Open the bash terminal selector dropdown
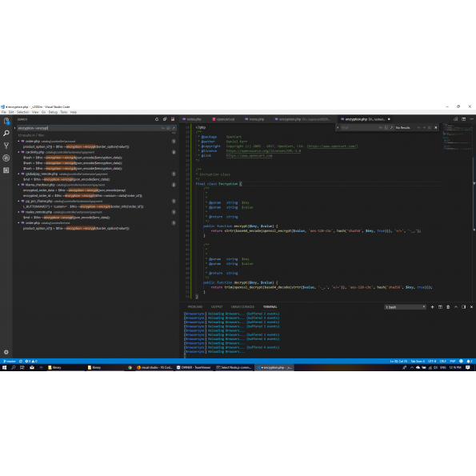The width and height of the screenshot is (476, 476). (x=406, y=307)
